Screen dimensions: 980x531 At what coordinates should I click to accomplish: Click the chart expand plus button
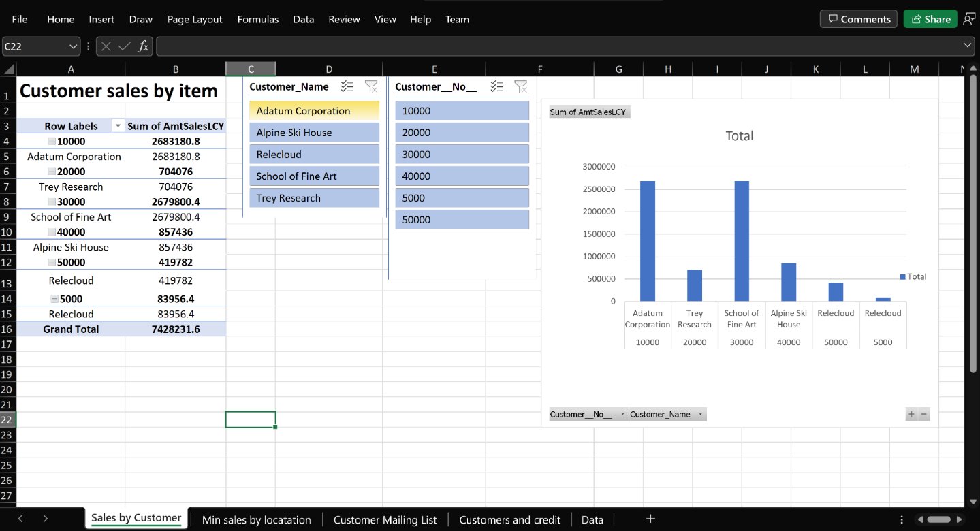coord(911,414)
